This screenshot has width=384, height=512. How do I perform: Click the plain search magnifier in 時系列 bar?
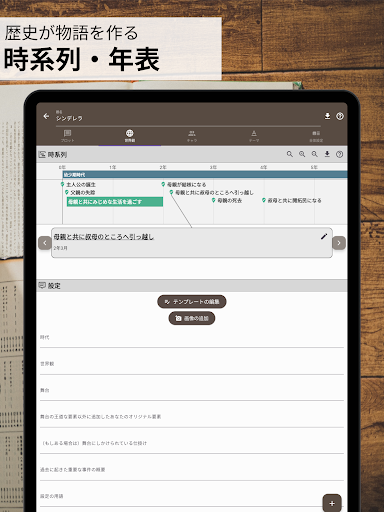pos(290,154)
